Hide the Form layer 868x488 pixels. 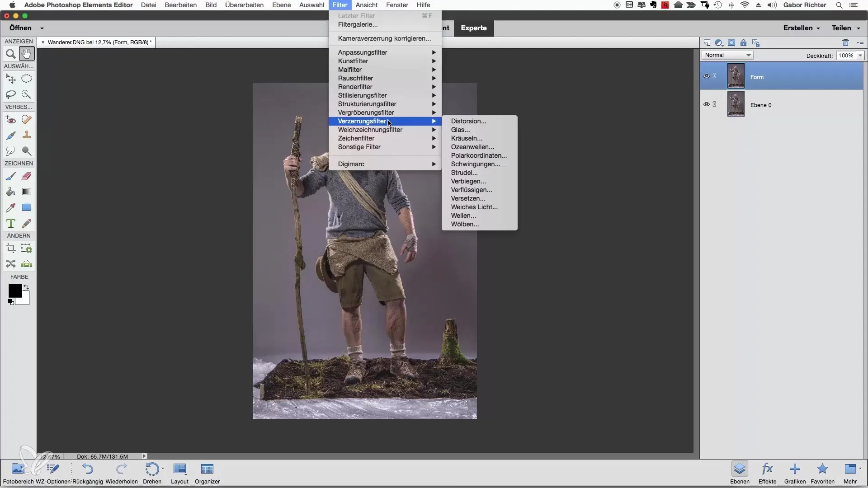point(706,76)
